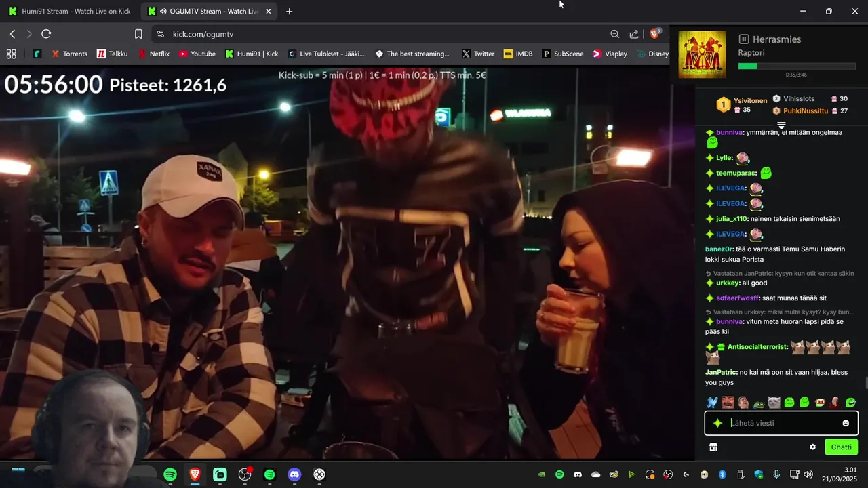The height and width of the screenshot is (488, 868).
Task: Insert the blue W quick emote
Action: 712,403
